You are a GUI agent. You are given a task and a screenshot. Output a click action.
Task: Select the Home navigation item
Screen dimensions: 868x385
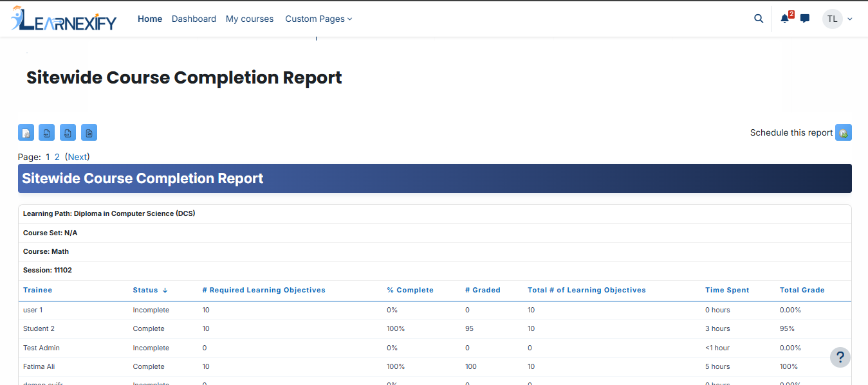tap(150, 19)
